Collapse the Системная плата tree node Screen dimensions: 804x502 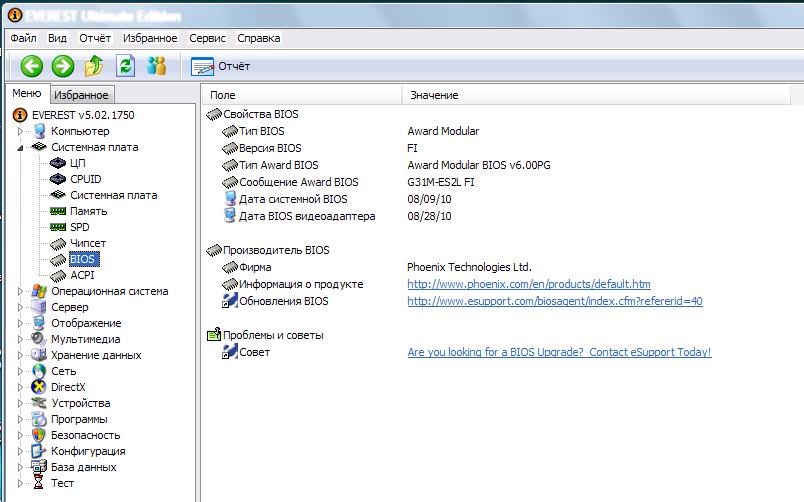click(x=20, y=147)
